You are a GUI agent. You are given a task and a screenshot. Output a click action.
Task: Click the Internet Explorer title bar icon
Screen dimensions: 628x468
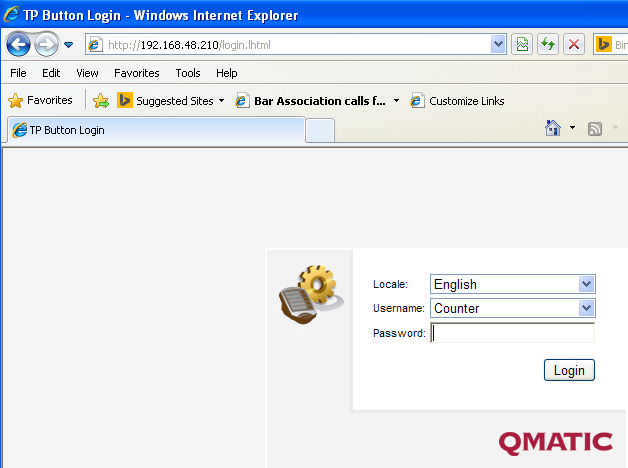[11, 14]
